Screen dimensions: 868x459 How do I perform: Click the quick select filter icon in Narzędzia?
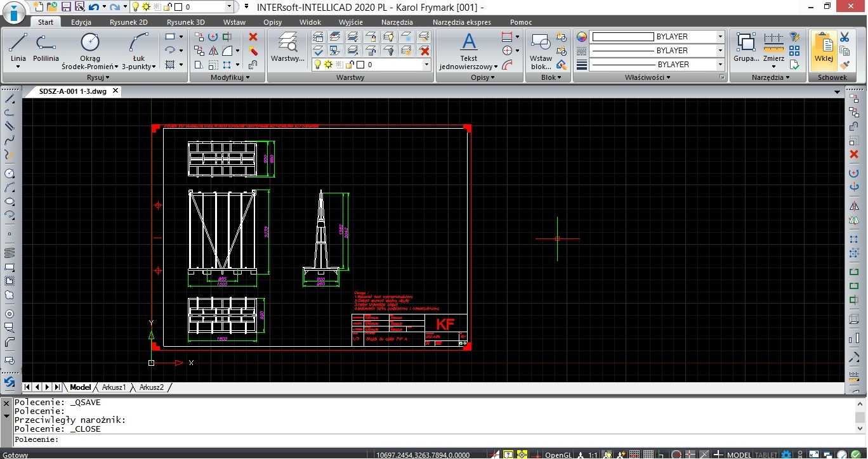794,37
